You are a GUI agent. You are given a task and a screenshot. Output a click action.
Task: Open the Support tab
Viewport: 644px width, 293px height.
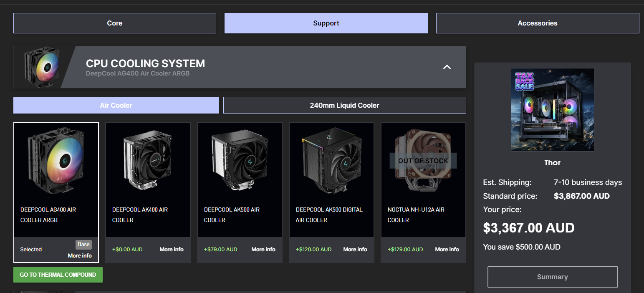[x=326, y=23]
